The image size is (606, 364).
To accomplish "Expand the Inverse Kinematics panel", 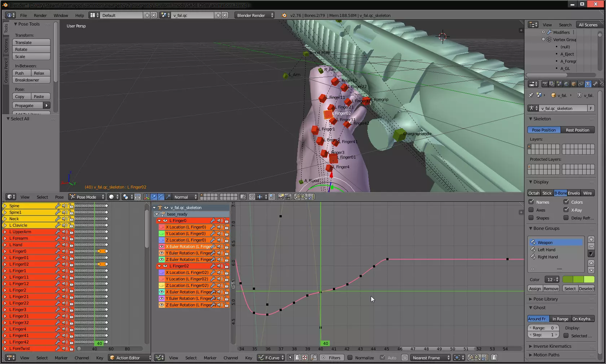I will pos(552,346).
